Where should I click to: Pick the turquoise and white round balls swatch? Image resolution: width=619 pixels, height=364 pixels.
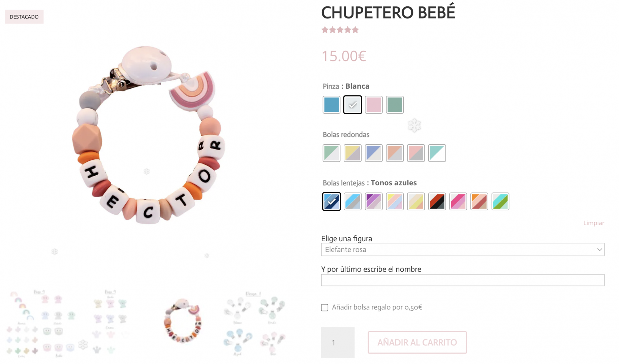click(x=437, y=153)
